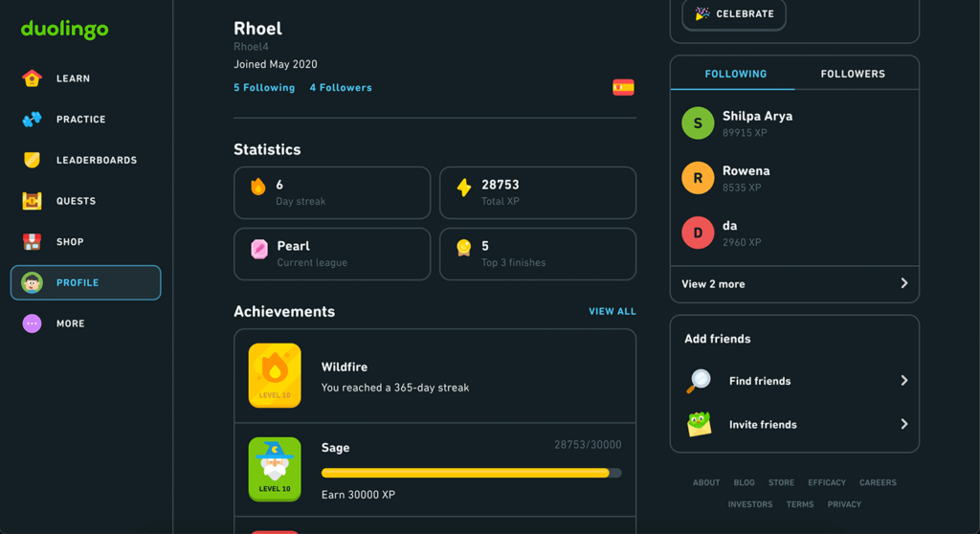Click Rowena's orange avatar
The image size is (980, 534).
698,178
